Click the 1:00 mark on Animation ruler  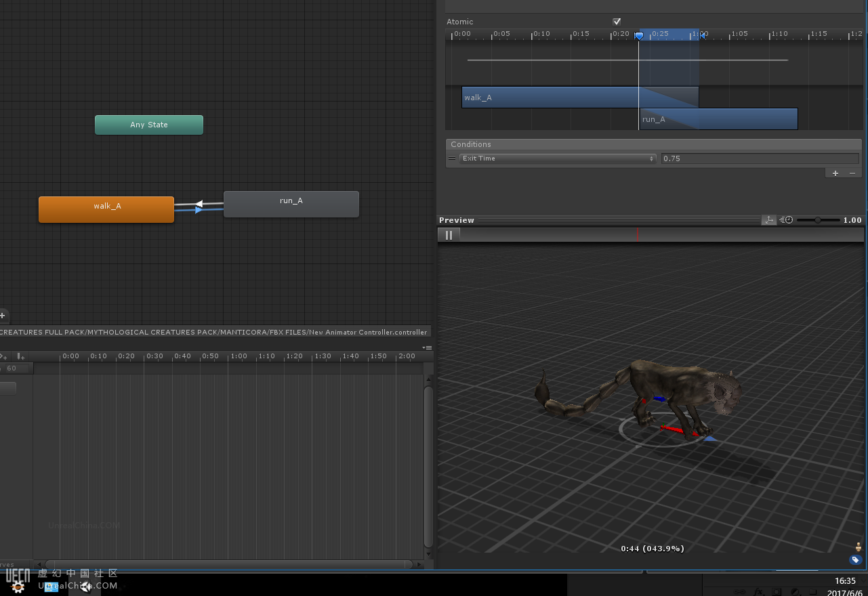click(239, 356)
